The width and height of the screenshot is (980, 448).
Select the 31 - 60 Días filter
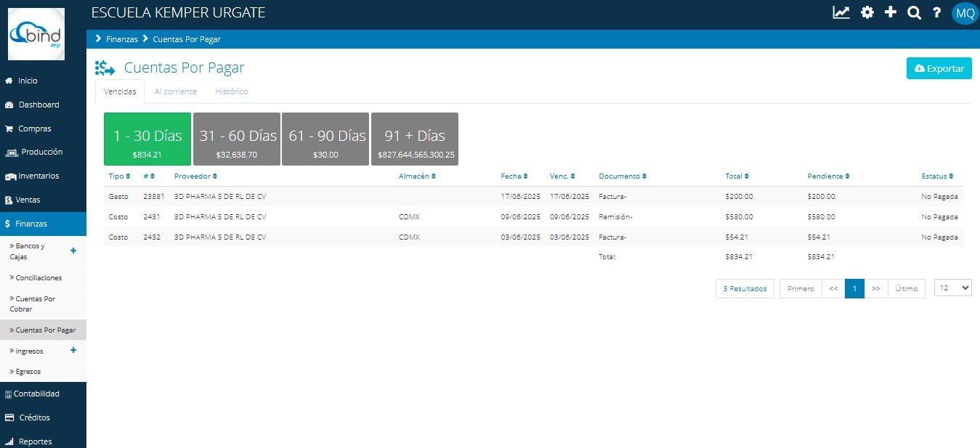[238, 139]
